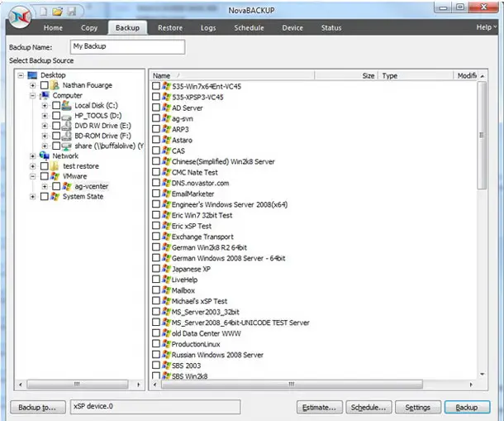Click the Network globe icon
The height and width of the screenshot is (421, 504).
45,155
